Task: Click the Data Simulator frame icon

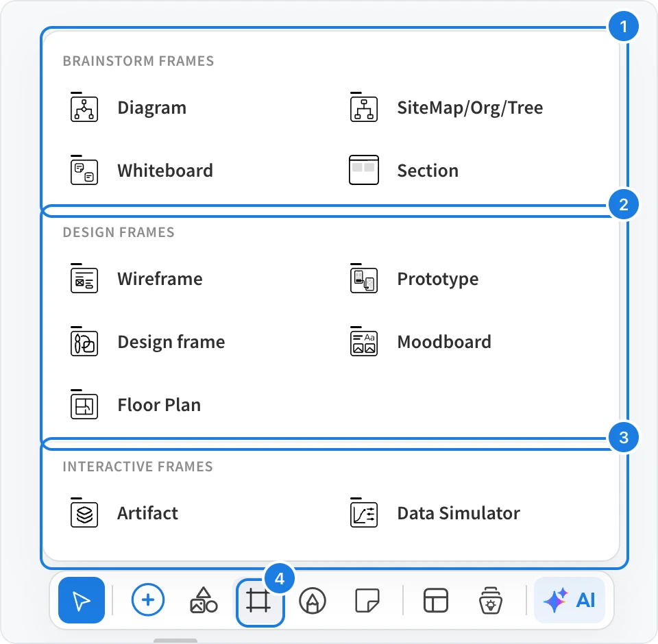Action: tap(364, 512)
